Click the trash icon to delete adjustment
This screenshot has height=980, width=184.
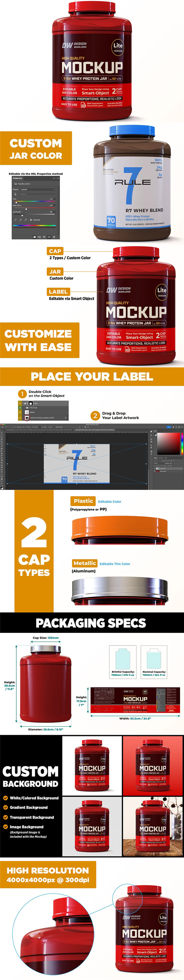point(54,237)
